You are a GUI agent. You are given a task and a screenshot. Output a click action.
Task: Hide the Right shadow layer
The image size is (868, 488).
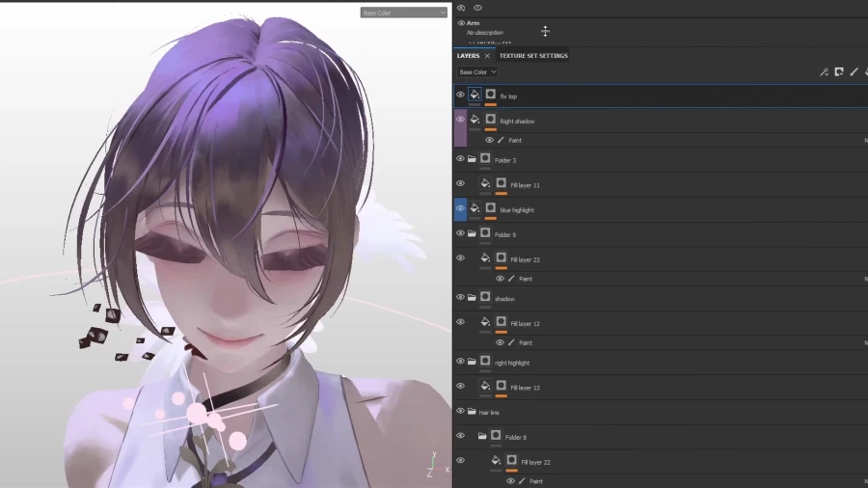pyautogui.click(x=461, y=120)
